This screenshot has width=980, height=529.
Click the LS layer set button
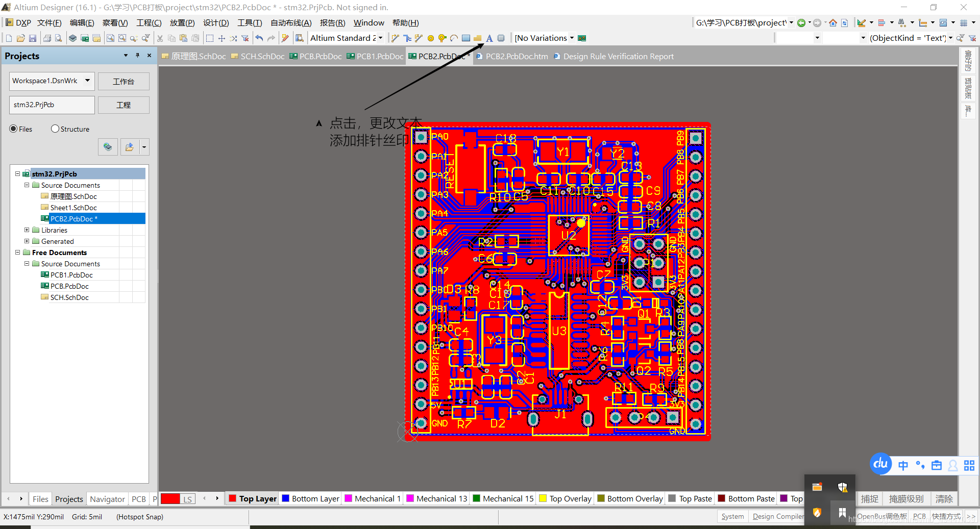(187, 499)
